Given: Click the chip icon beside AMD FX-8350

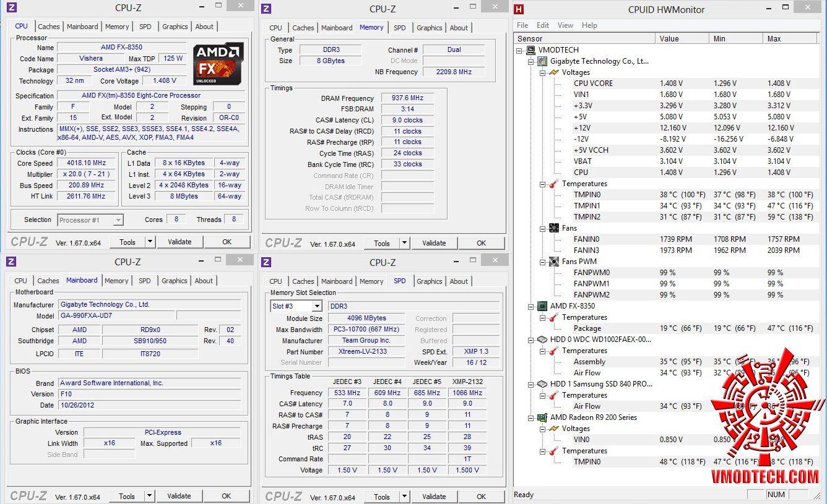Looking at the screenshot, I should pyautogui.click(x=543, y=306).
